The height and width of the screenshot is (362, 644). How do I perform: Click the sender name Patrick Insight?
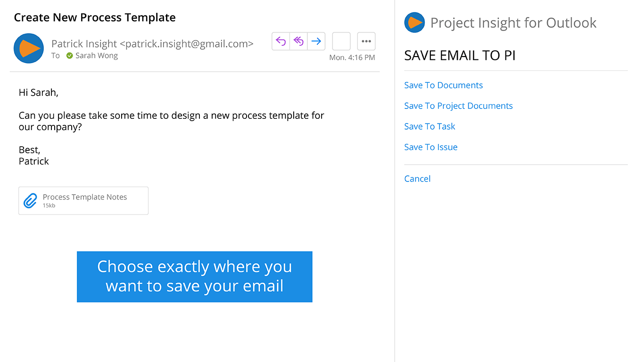point(84,44)
